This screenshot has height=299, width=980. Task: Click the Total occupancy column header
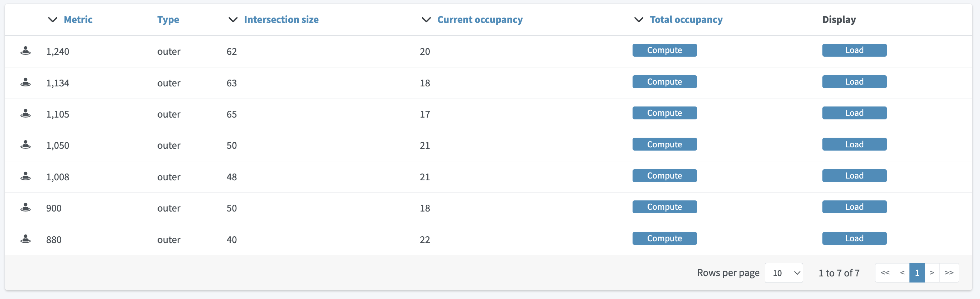click(686, 20)
